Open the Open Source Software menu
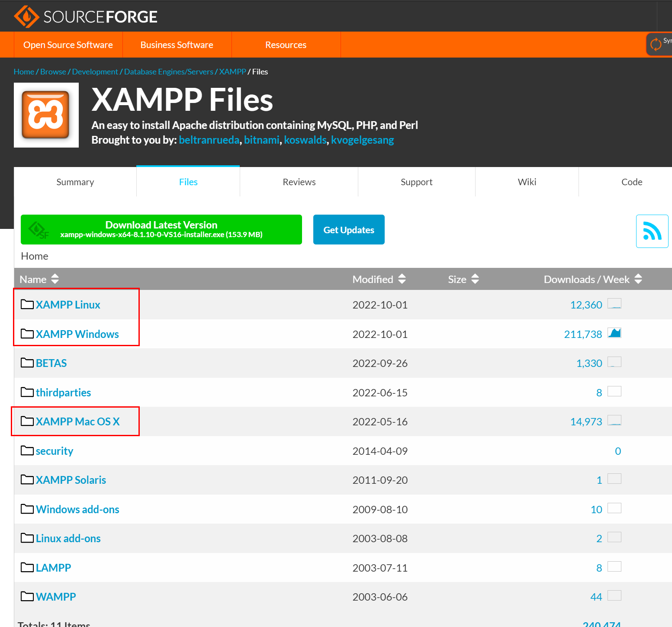Screen dimensions: 672x627 tap(68, 45)
